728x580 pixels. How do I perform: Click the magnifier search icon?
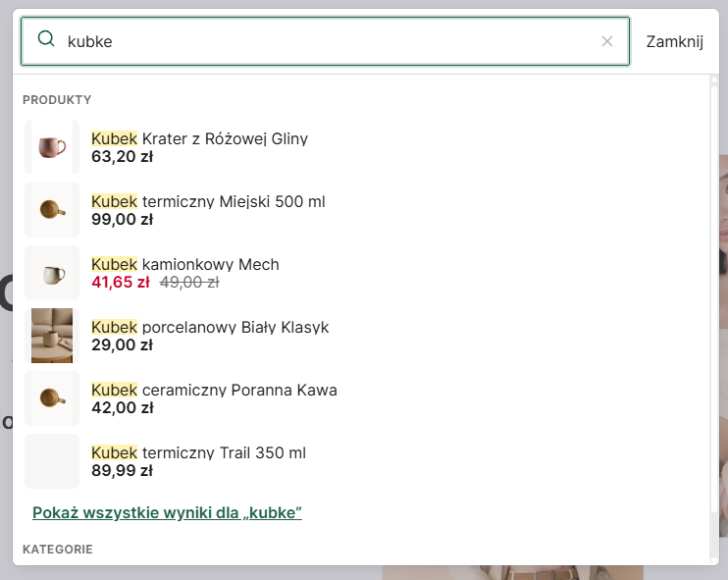click(x=46, y=38)
